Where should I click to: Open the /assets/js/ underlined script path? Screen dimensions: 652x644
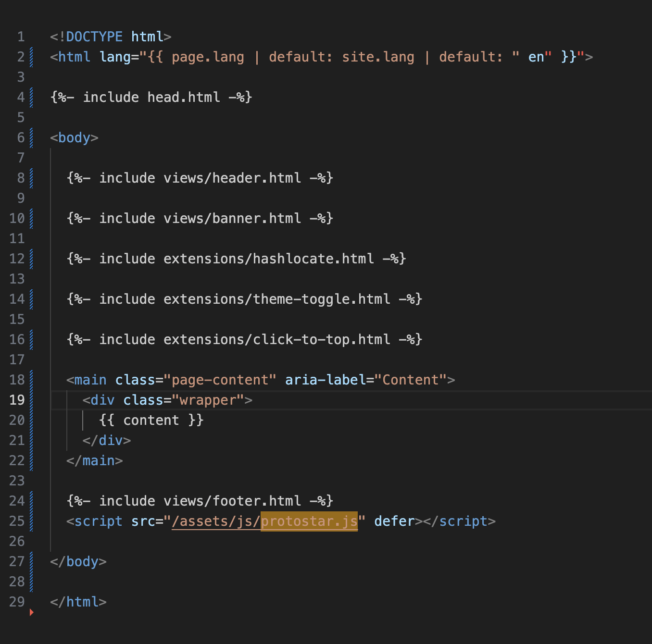point(216,521)
